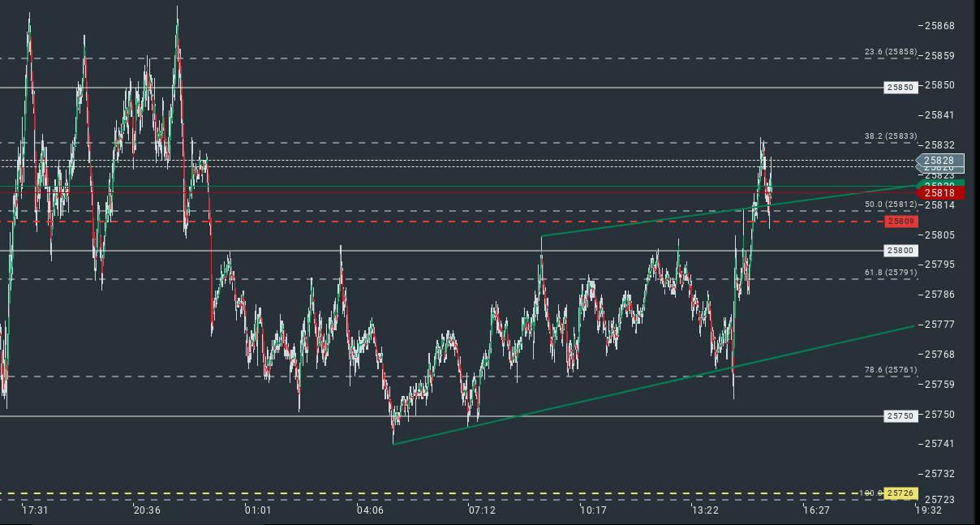This screenshot has height=525, width=980.
Task: Select the 61.8 (25791) Fibonacci label
Action: click(891, 273)
